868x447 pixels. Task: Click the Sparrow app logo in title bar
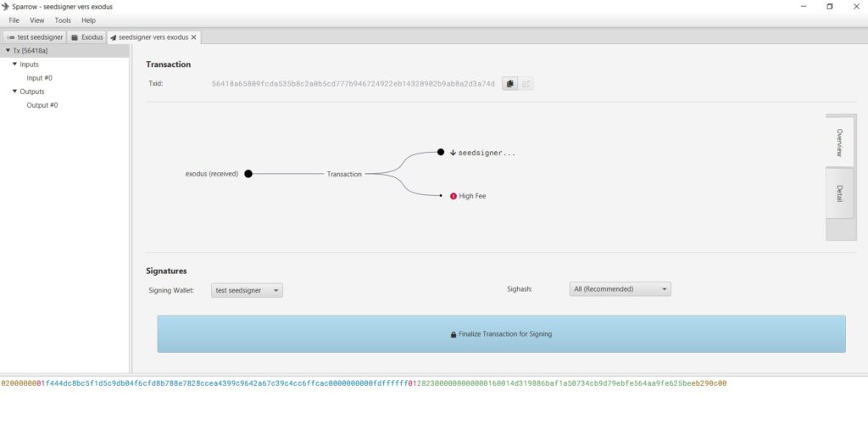pos(6,7)
